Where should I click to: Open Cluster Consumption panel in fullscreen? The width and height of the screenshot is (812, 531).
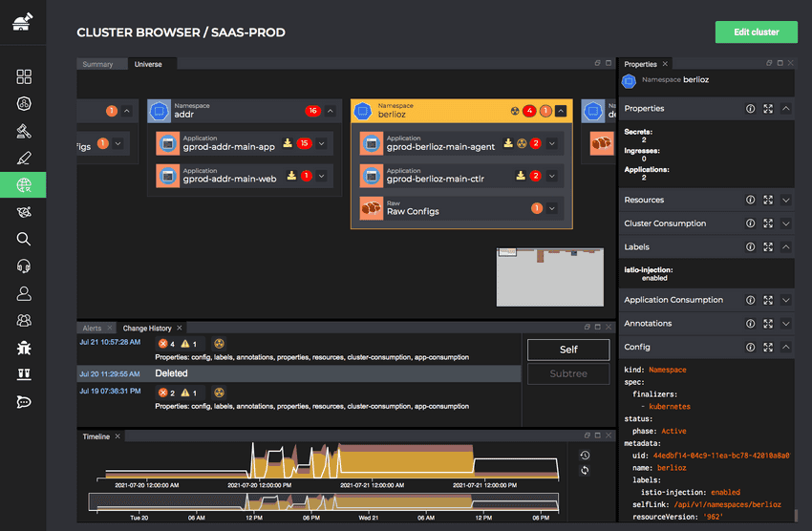coord(768,223)
